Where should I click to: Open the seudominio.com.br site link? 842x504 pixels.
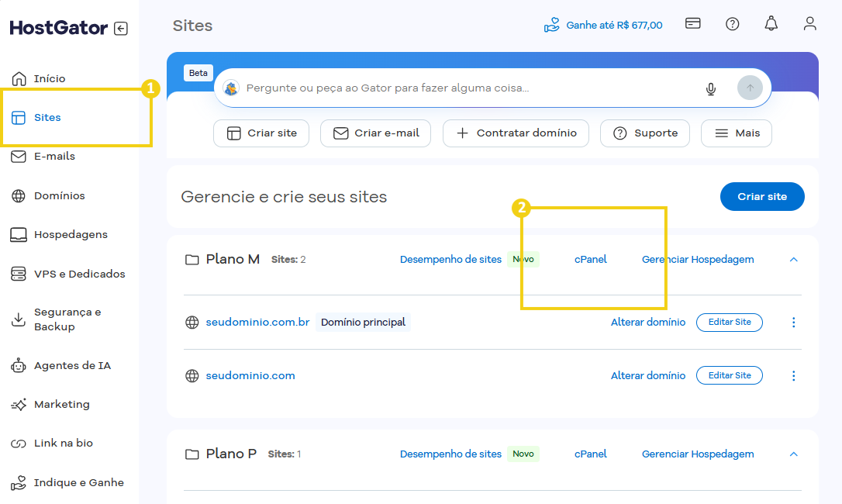[257, 323]
